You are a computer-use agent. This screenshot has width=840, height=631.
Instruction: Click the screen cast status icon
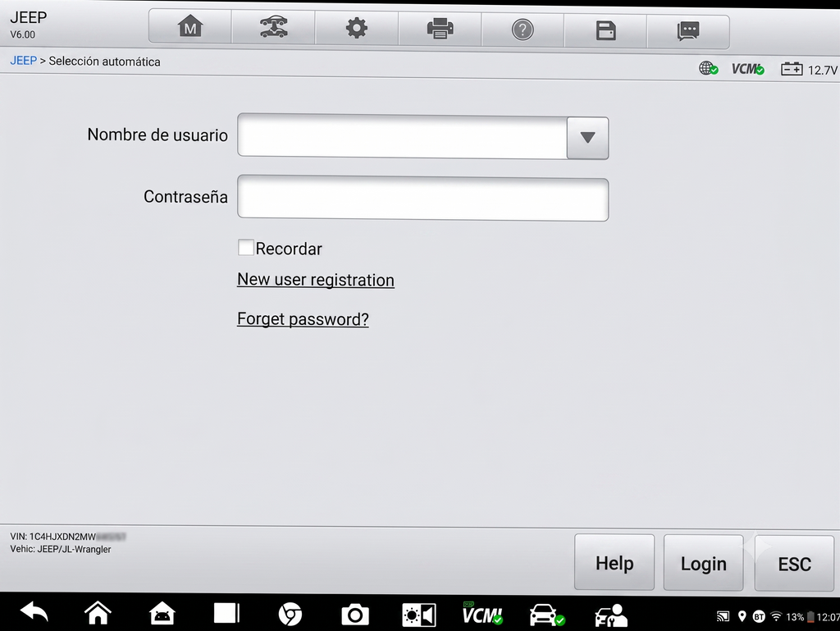(x=723, y=617)
